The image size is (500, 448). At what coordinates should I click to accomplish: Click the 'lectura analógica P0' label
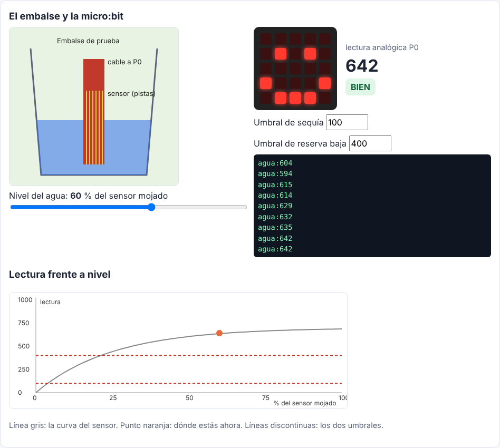(x=382, y=47)
